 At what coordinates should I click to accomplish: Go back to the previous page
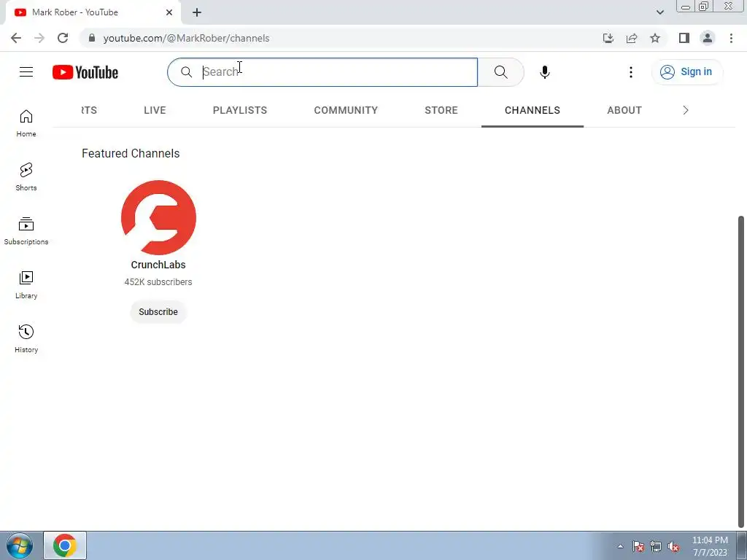click(16, 38)
